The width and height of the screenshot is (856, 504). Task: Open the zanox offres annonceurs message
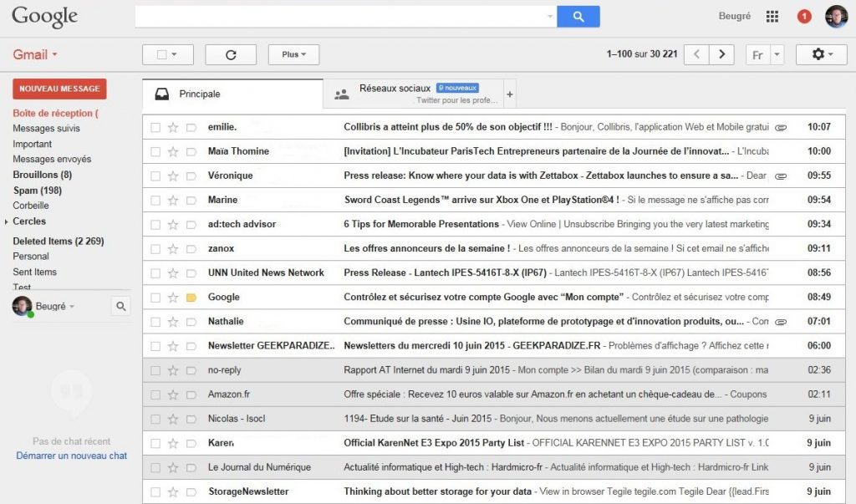[494, 248]
